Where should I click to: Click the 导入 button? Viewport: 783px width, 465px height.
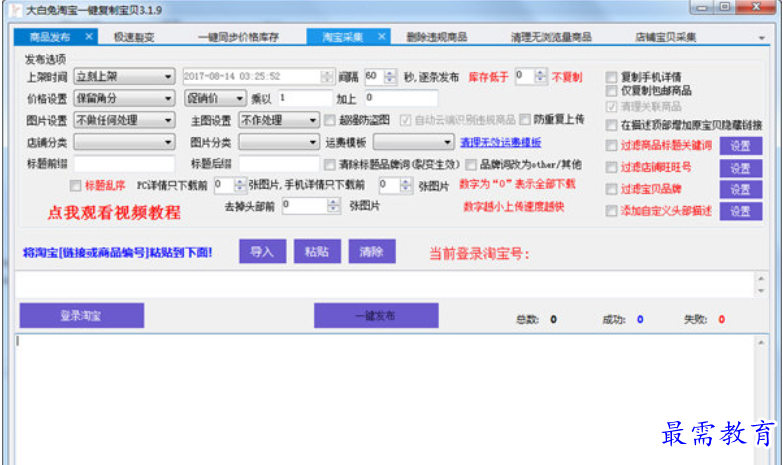263,251
